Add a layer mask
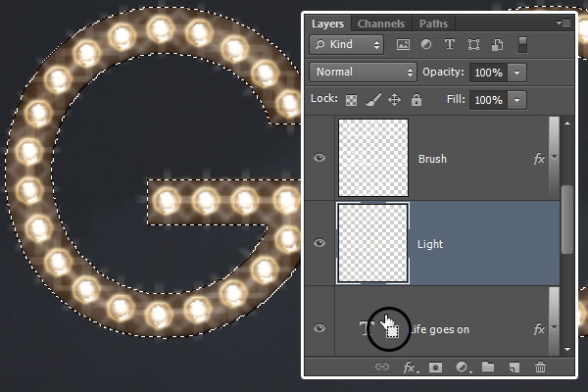 coord(436,367)
